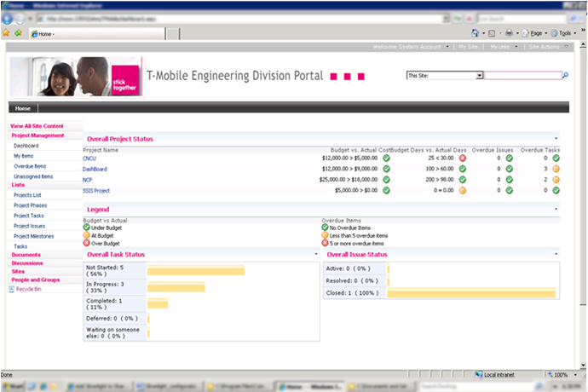
Task: Open the Discussions section
Action: (x=27, y=263)
